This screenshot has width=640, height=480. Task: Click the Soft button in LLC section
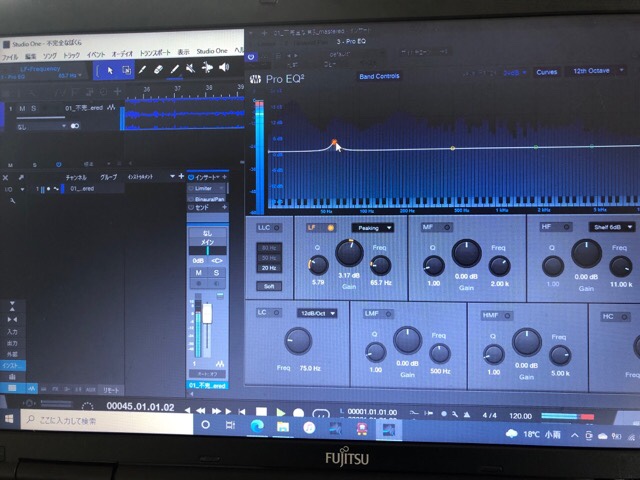point(269,286)
